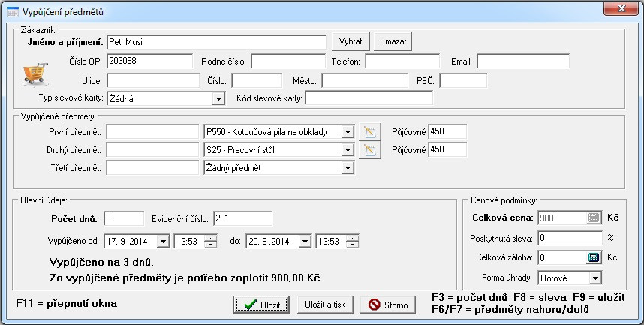The height and width of the screenshot is (325, 644).
Task: Click the total payment text with 900,00 Kč
Action: (x=185, y=278)
